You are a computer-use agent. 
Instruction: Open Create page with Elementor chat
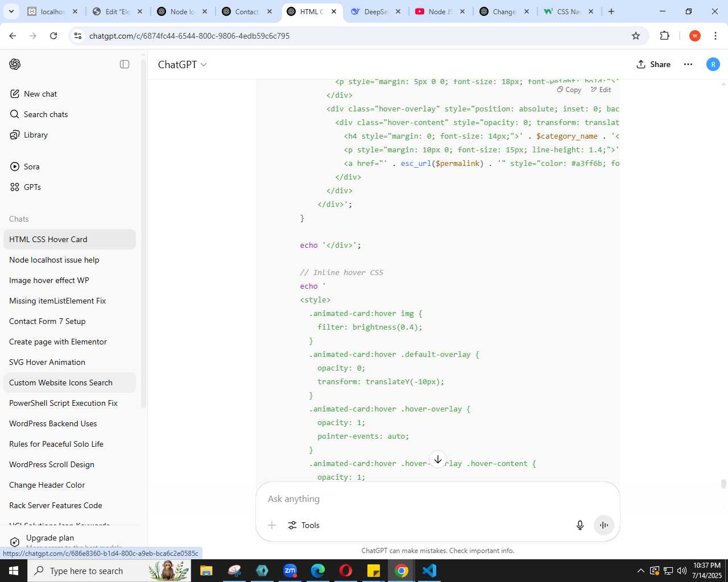[x=69, y=342]
